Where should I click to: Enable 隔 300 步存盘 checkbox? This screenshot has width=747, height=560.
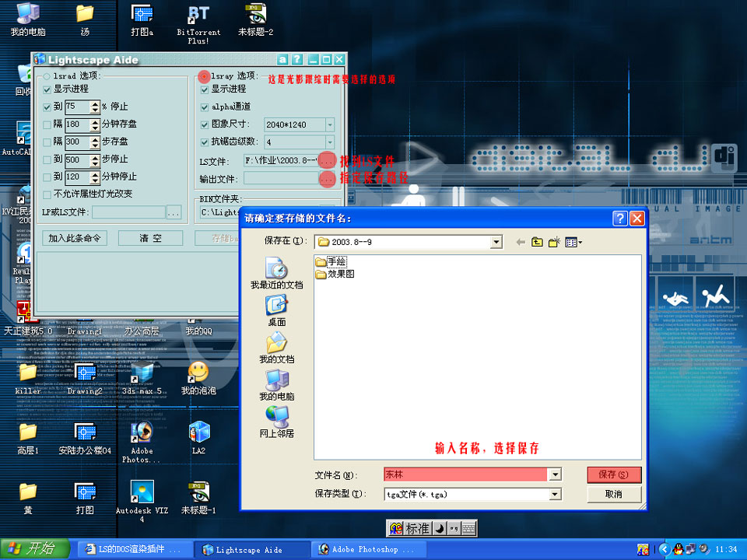tap(47, 142)
